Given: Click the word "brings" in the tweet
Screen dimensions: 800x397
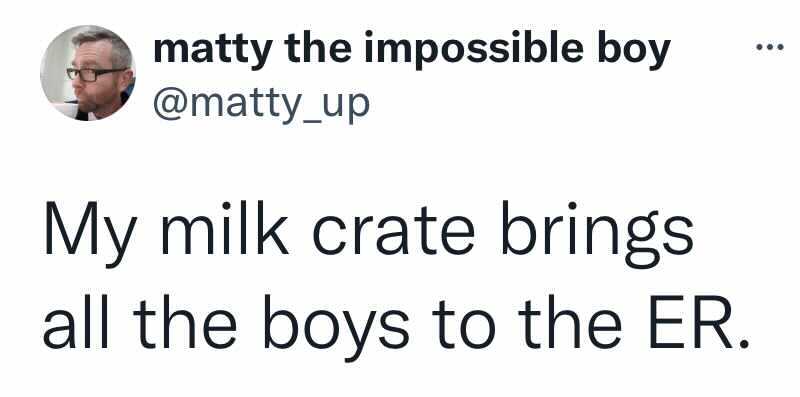Looking at the screenshot, I should (597, 234).
